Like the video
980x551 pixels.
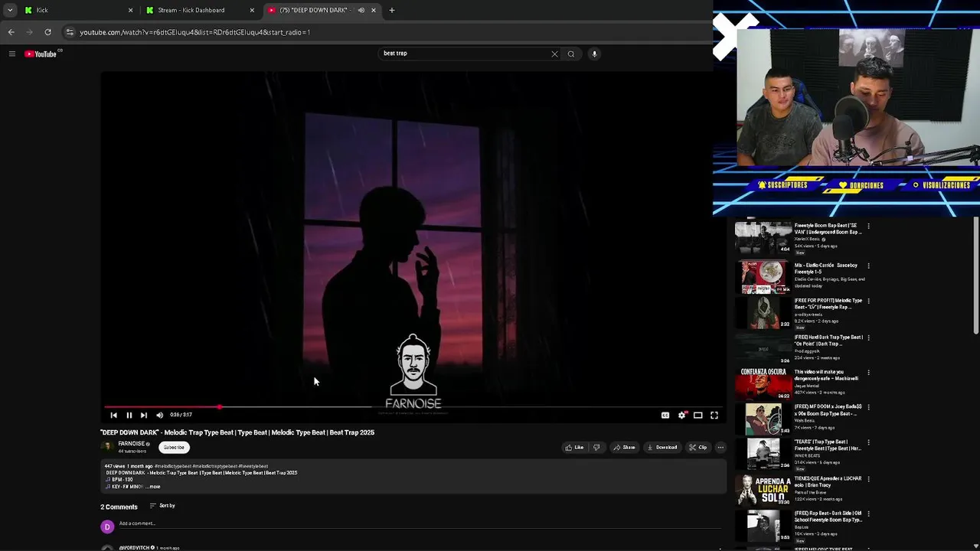coord(574,448)
